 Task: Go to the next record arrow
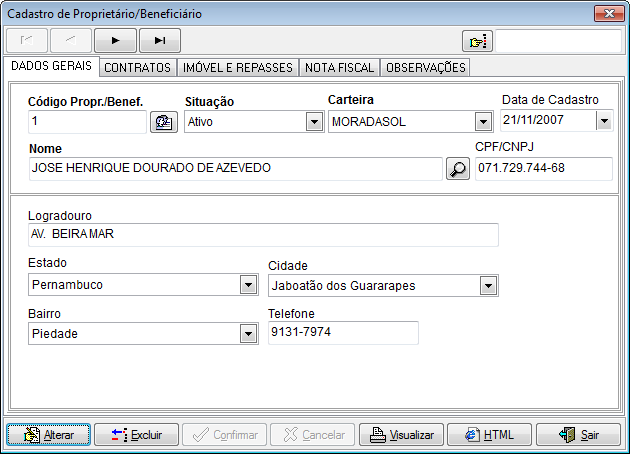[115, 41]
